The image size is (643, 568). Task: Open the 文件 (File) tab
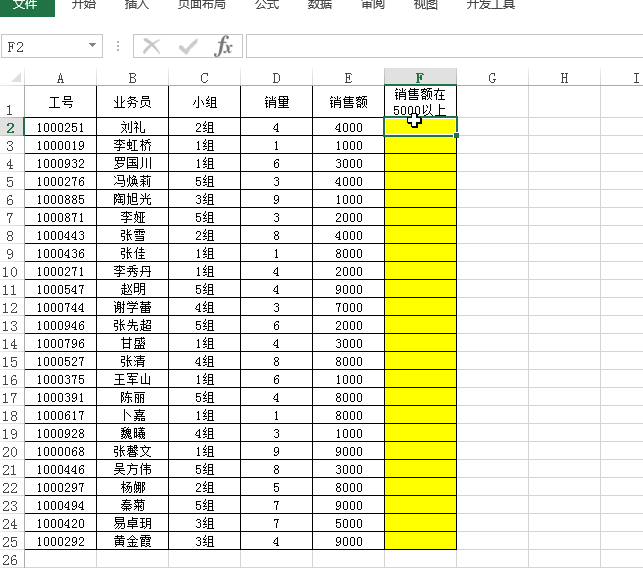tap(27, 6)
